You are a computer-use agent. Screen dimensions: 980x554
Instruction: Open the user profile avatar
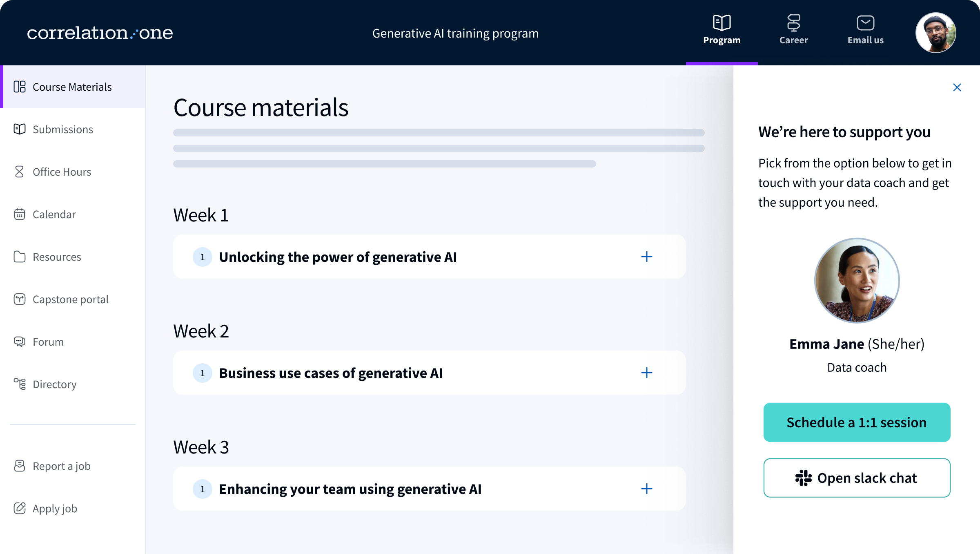936,33
